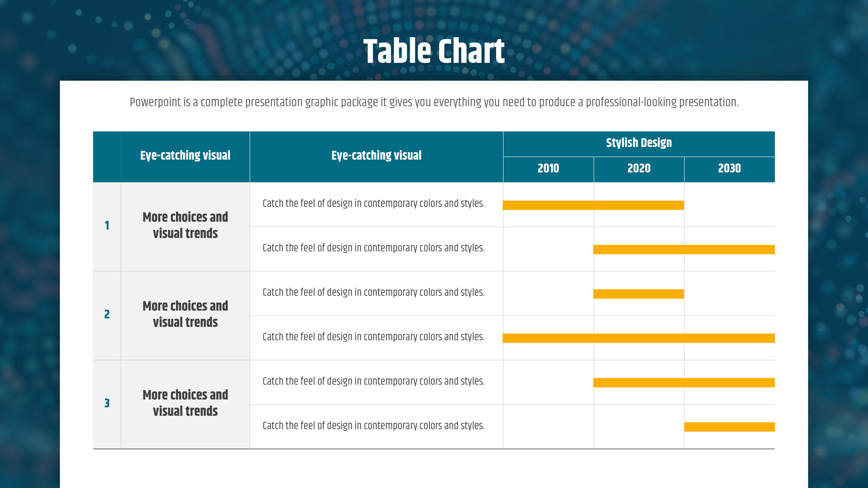Select the 2020 column header

click(639, 168)
